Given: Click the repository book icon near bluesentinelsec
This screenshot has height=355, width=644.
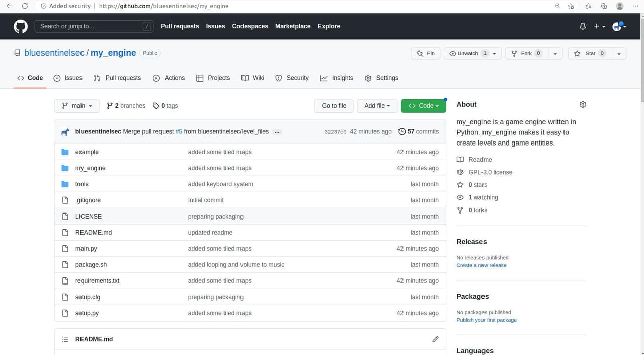Looking at the screenshot, I should point(17,53).
